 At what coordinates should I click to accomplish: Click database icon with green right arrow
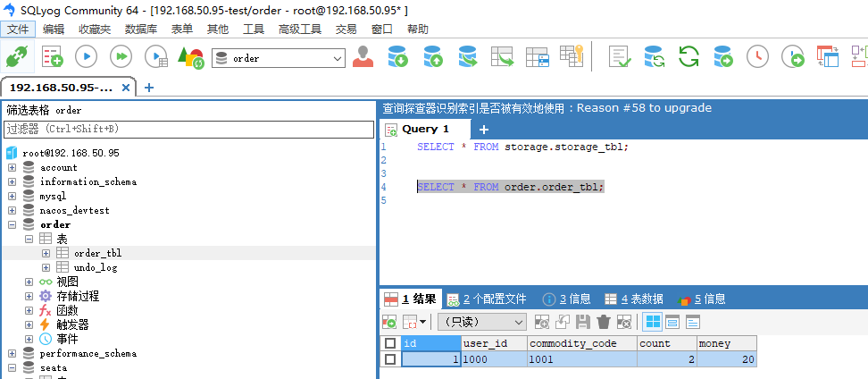click(723, 56)
